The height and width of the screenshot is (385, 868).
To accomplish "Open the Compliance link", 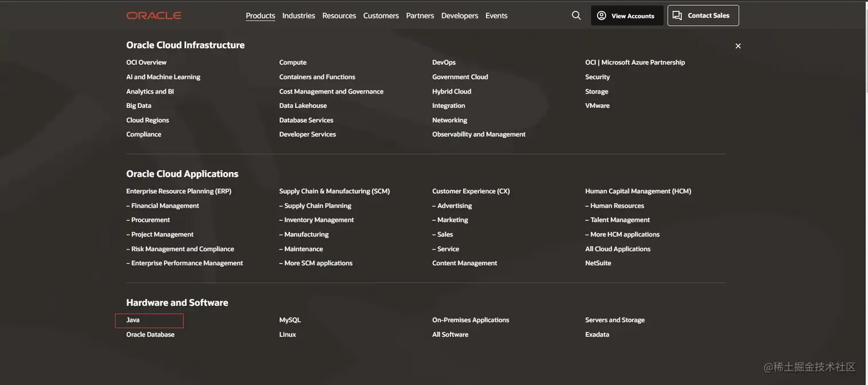I will pyautogui.click(x=144, y=134).
